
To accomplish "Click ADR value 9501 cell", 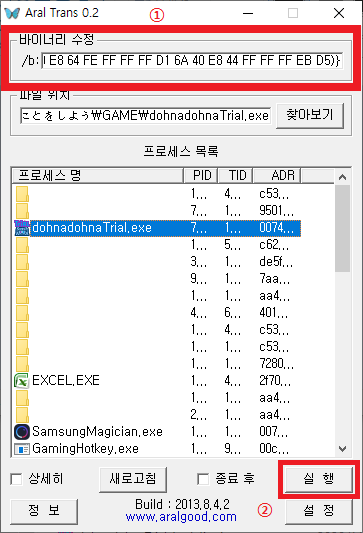I will (x=276, y=211).
